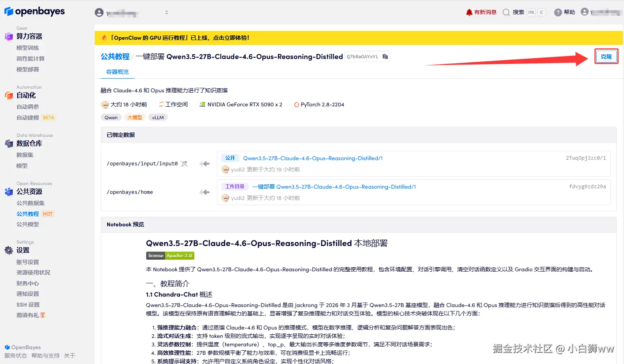Click the workspace avatar icon in header

coord(99,12)
